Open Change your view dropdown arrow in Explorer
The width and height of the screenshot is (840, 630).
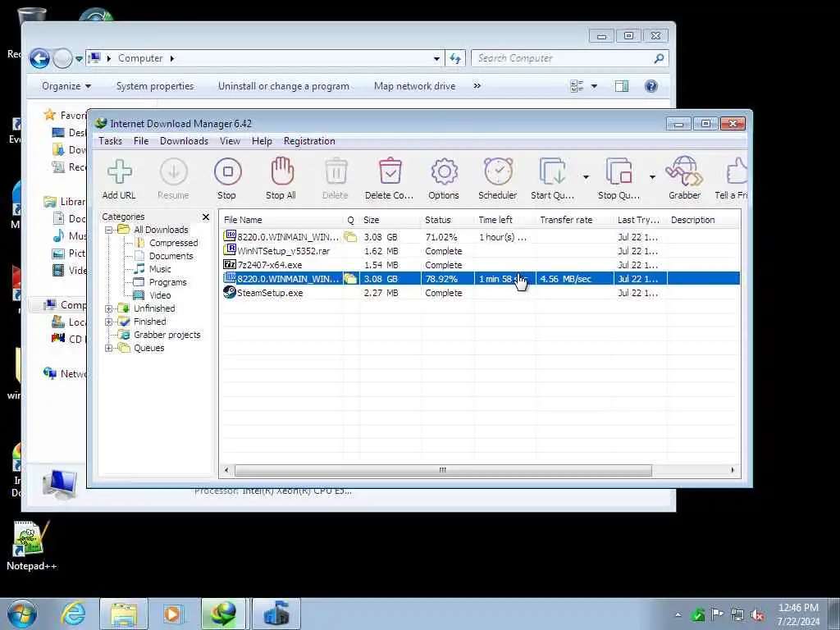pos(594,86)
